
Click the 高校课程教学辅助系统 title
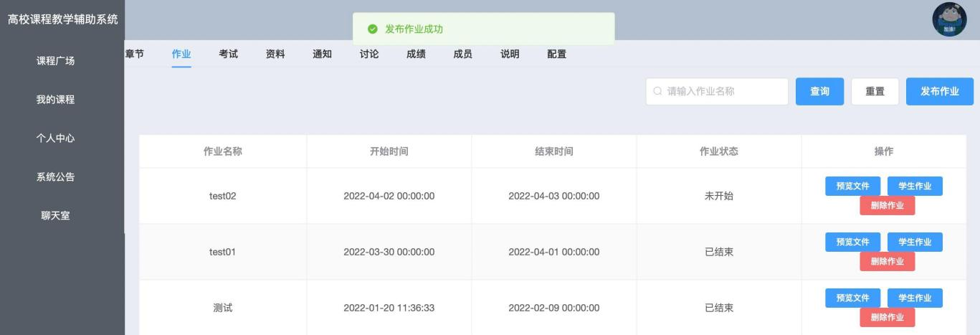point(62,19)
